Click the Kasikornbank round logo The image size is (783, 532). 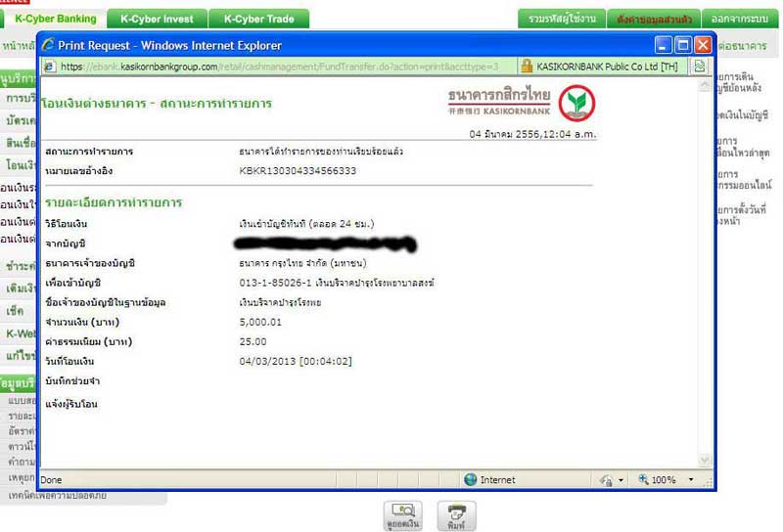click(x=576, y=104)
